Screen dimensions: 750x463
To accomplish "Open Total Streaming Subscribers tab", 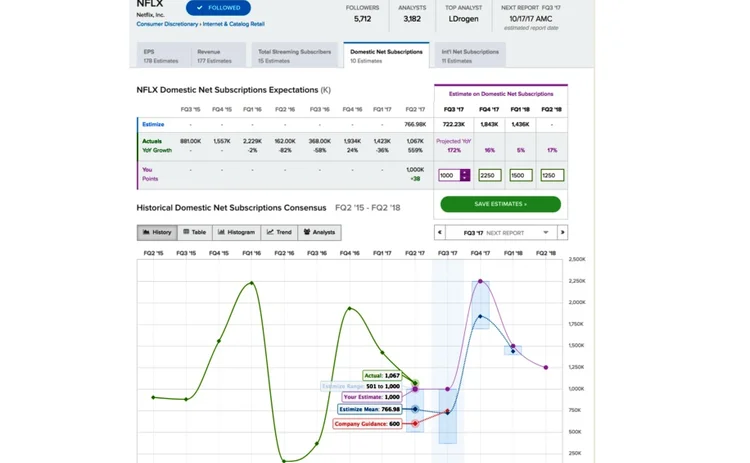I will point(295,55).
